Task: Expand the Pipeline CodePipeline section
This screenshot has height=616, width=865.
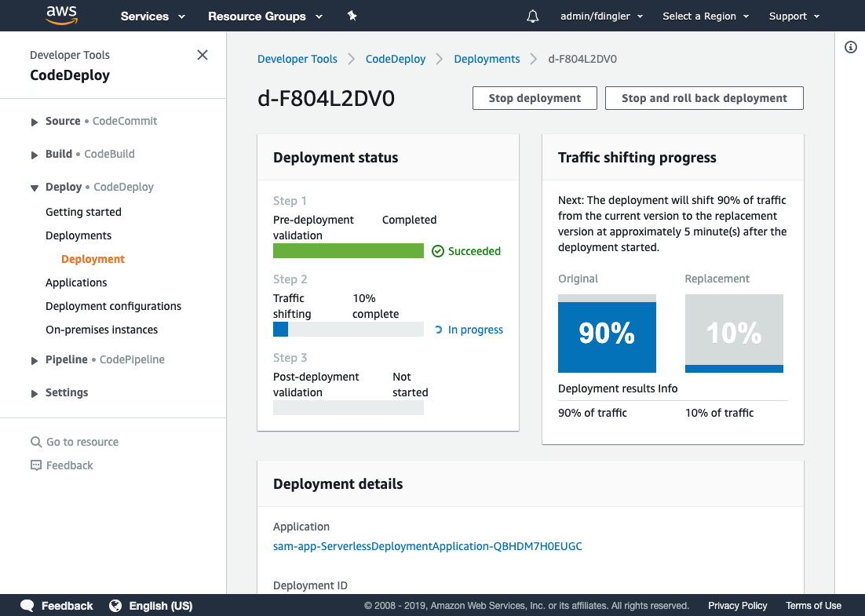Action: 35,361
